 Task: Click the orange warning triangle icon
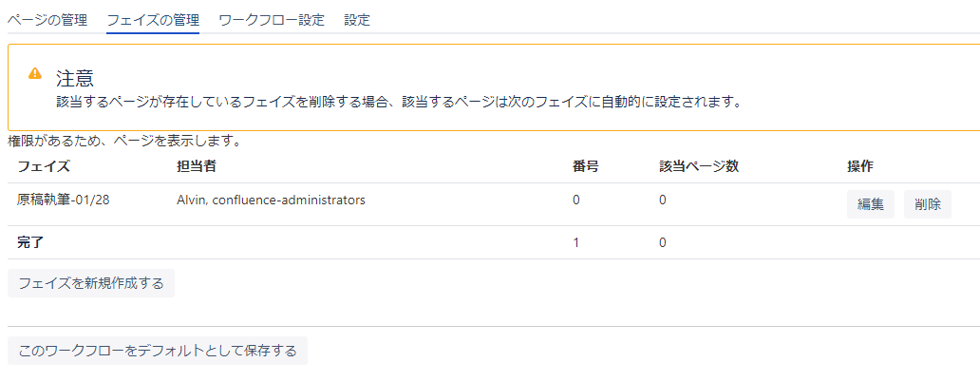pyautogui.click(x=35, y=73)
